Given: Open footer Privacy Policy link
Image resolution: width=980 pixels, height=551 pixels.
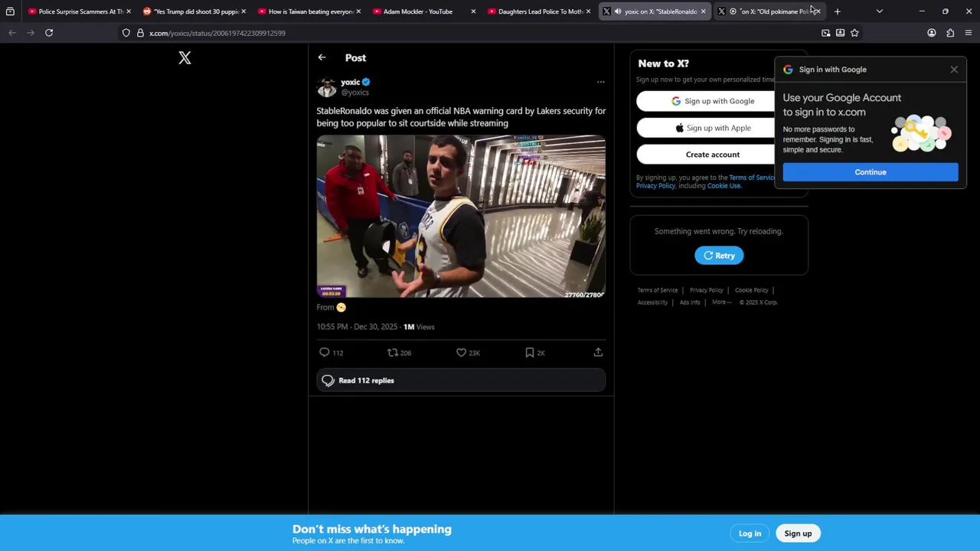Looking at the screenshot, I should (706, 290).
